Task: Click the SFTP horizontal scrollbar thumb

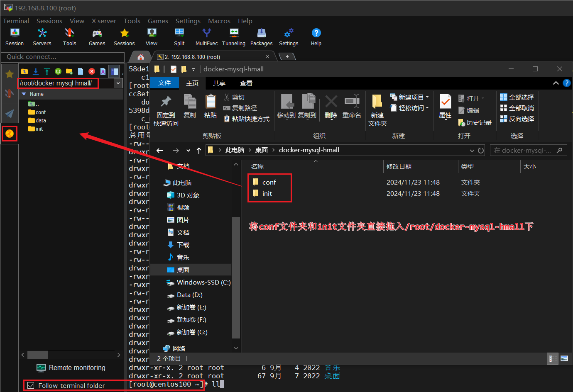Action: [37, 355]
